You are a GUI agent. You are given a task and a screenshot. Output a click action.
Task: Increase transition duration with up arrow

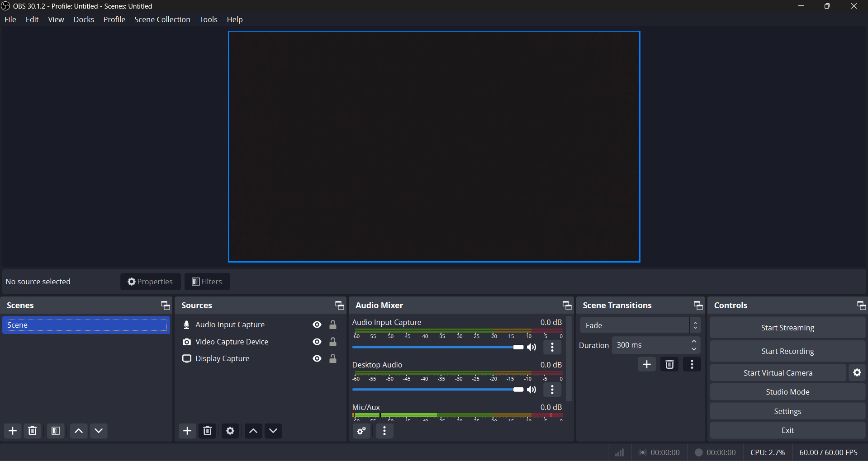point(694,341)
